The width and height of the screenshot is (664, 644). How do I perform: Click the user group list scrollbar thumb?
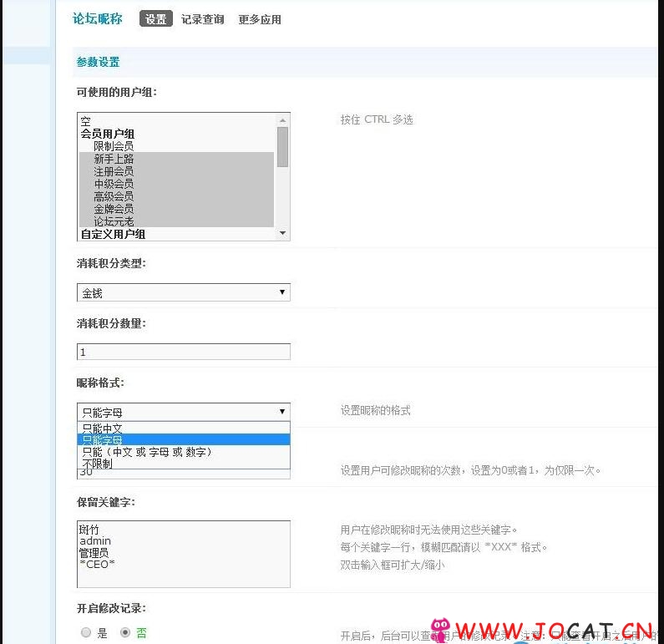pos(282,147)
